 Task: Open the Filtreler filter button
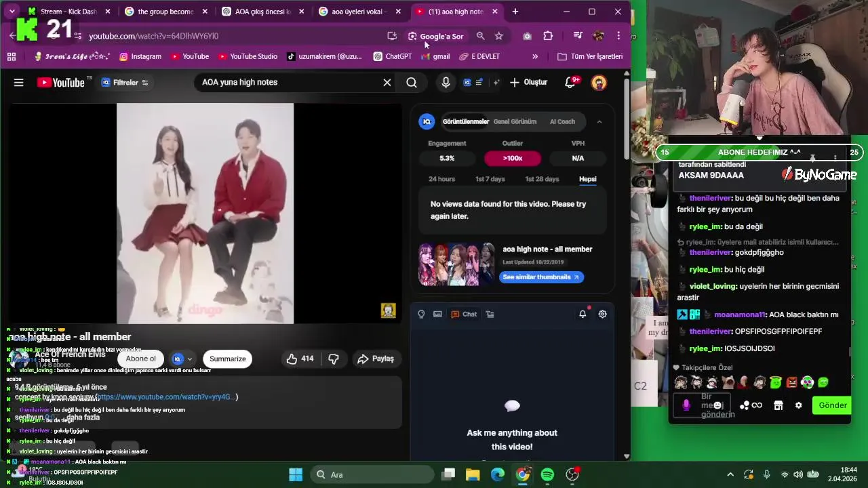[125, 83]
